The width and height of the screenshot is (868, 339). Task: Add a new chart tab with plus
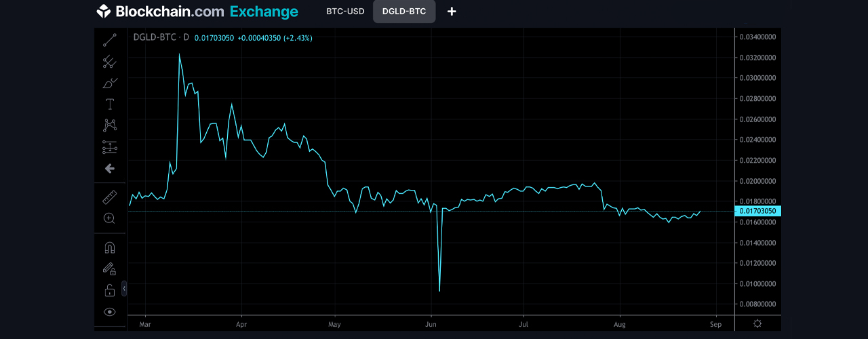[452, 12]
